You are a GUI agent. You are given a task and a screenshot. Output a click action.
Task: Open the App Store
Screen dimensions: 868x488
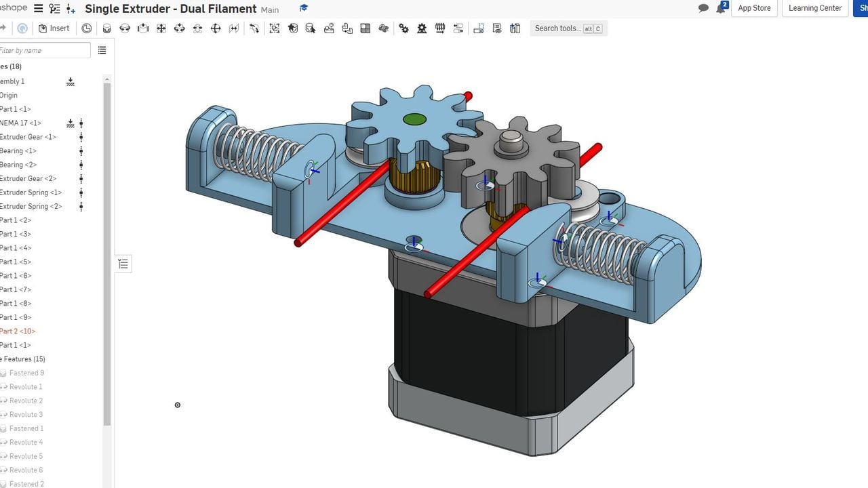[x=754, y=8]
